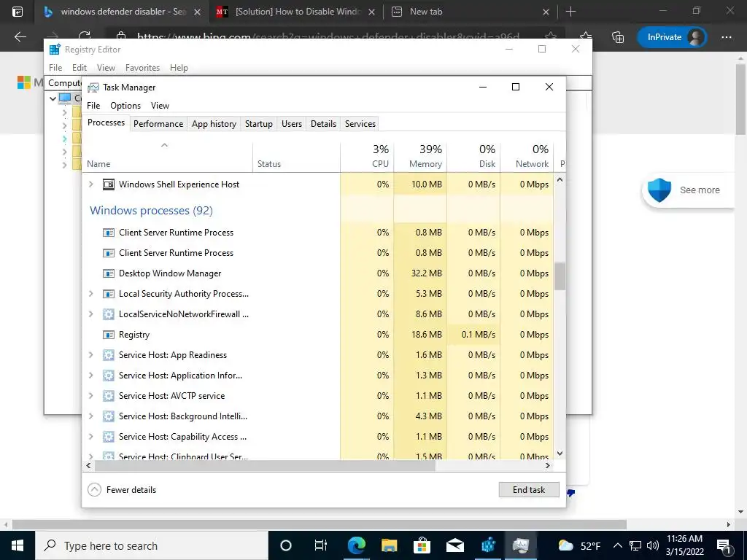This screenshot has height=560, width=747.
Task: Expand Service Host: Application Information
Action: (x=91, y=376)
